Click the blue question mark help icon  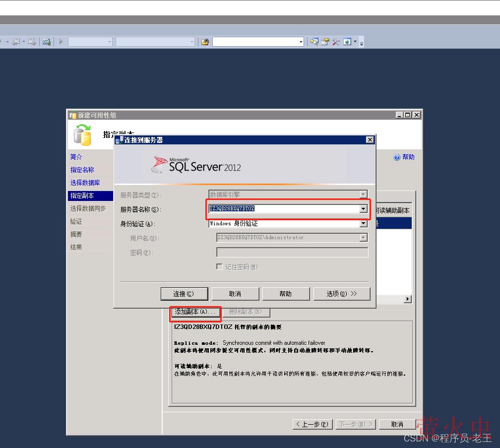click(397, 157)
